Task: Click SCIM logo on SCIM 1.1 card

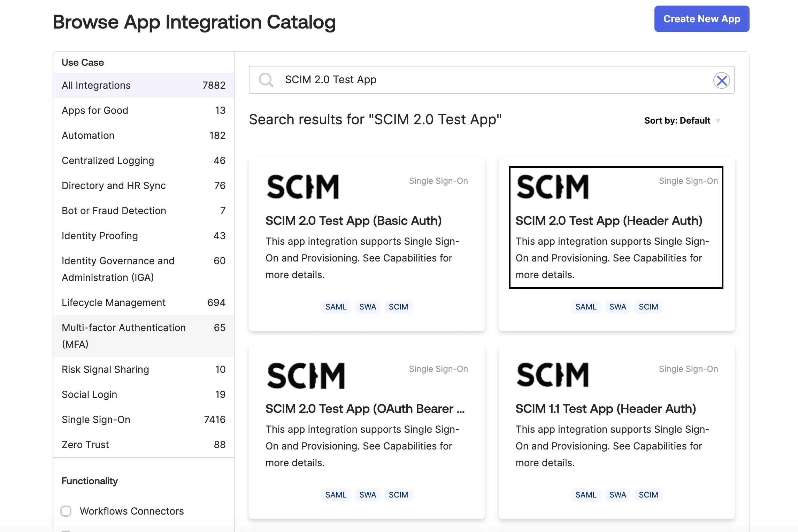Action: tap(553, 375)
